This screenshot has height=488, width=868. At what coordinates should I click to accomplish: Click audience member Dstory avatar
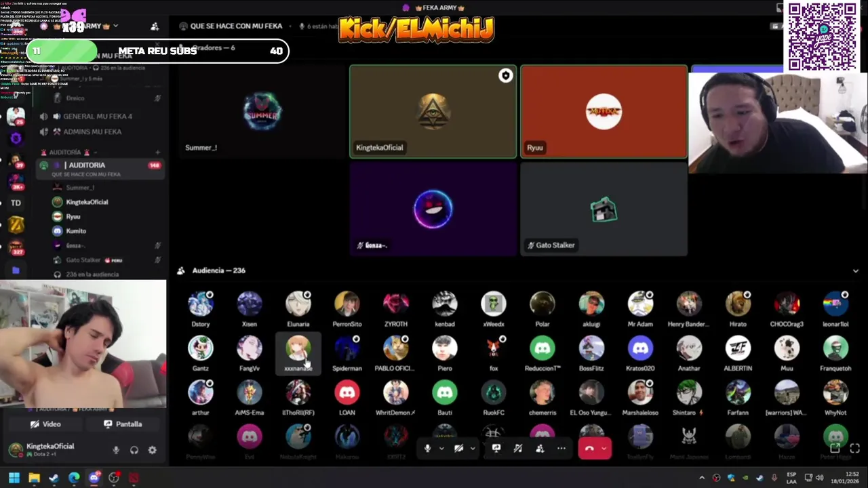click(x=201, y=304)
